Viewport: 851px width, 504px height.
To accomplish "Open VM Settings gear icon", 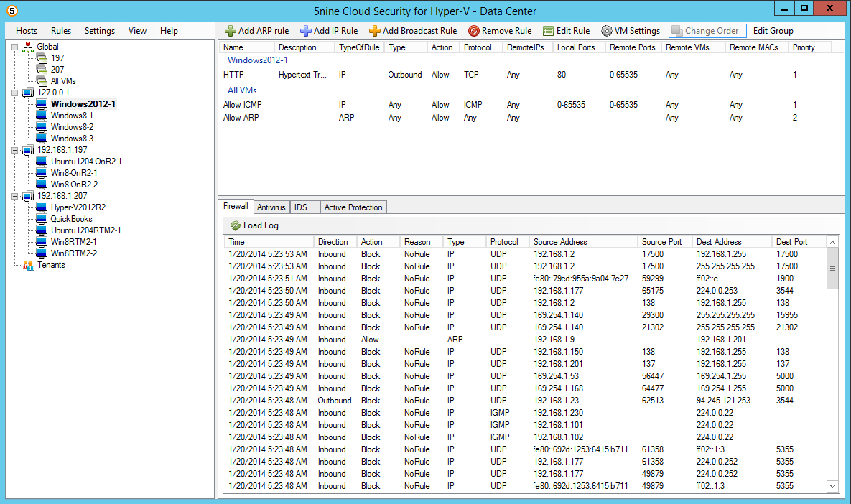I will (607, 31).
